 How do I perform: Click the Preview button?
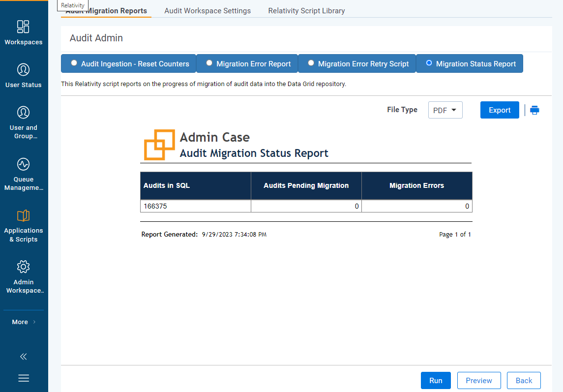478,381
